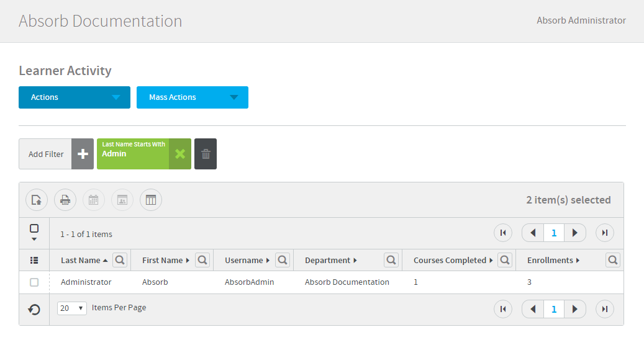Search the First Name column
This screenshot has height=345, width=644.
tap(202, 260)
